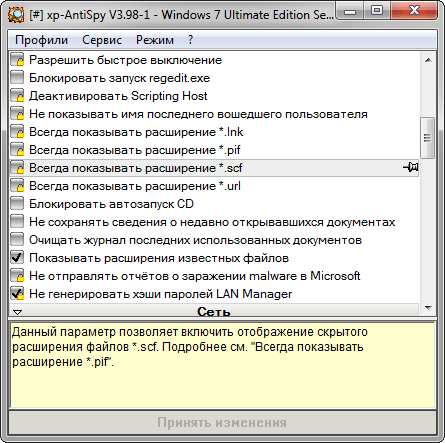The width and height of the screenshot is (445, 443).
Task: Click the Принять изменения button
Action: pyautogui.click(x=222, y=422)
